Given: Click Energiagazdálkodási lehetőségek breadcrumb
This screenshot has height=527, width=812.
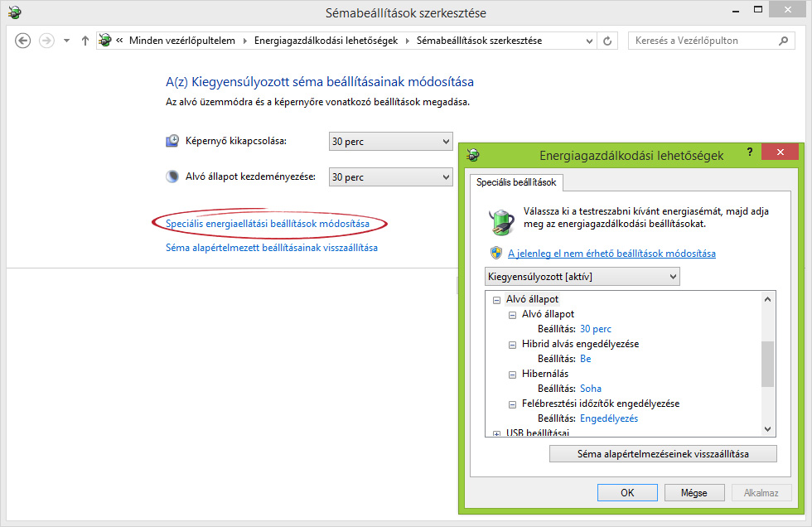Looking at the screenshot, I should pos(326,41).
